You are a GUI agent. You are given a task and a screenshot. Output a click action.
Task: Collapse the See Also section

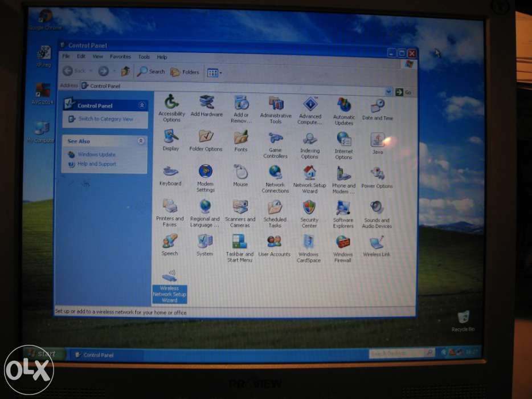point(141,141)
